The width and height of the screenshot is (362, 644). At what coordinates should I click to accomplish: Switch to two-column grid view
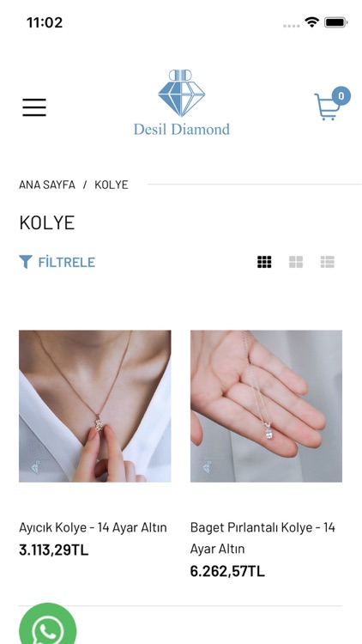pyautogui.click(x=296, y=262)
